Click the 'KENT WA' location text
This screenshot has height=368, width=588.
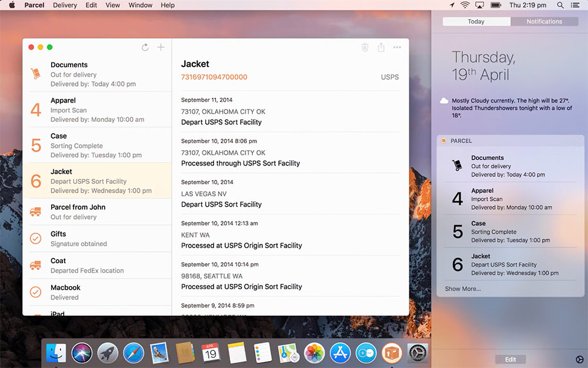(195, 235)
